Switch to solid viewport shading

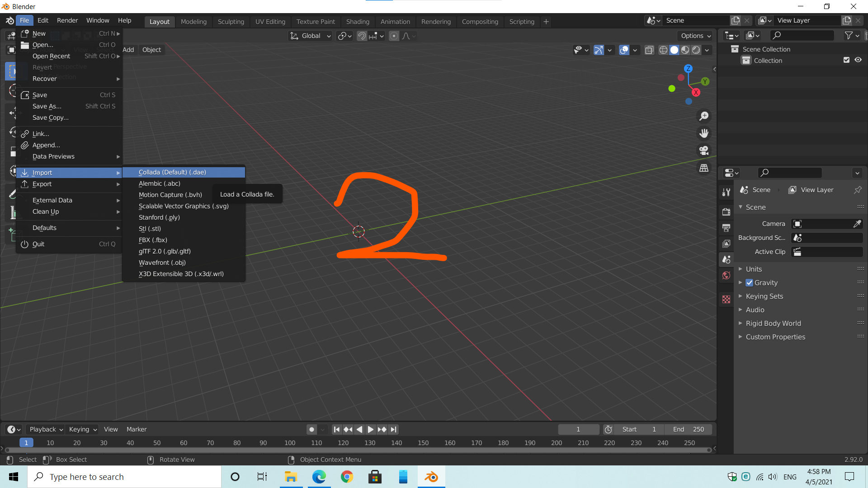674,50
